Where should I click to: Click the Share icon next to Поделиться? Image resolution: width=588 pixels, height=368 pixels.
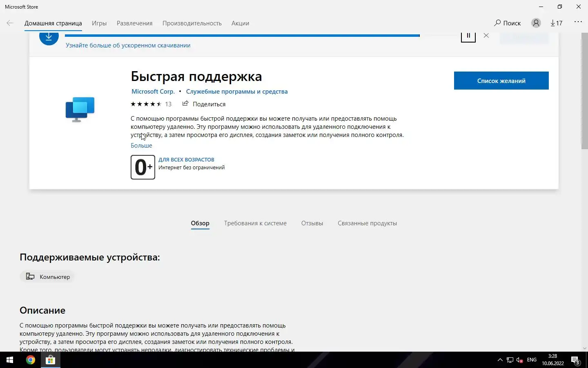pos(185,103)
